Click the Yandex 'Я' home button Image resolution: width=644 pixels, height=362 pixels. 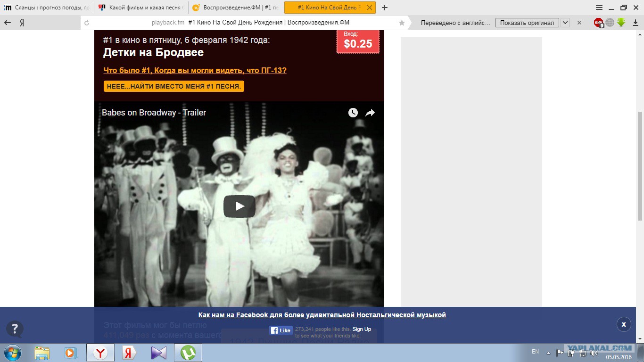point(22,23)
